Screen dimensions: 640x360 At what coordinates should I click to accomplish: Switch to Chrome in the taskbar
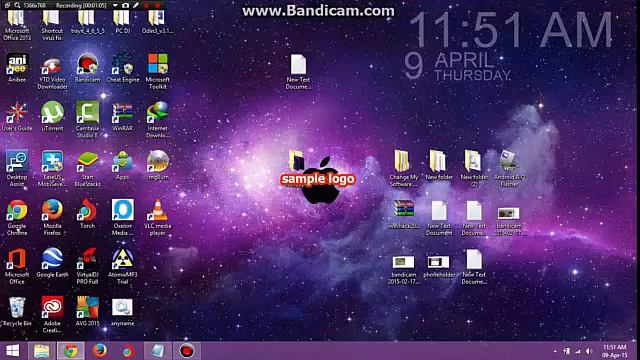click(70, 351)
